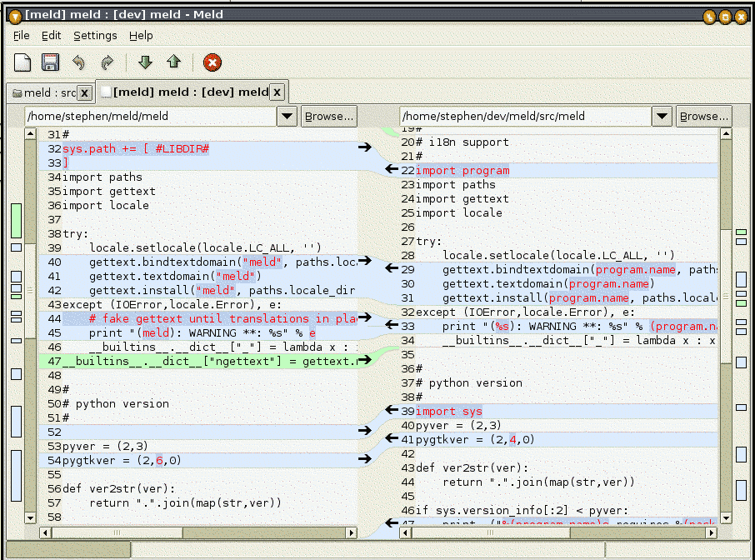Switch to the 'meld : src' tab
755x560 pixels.
coord(48,92)
